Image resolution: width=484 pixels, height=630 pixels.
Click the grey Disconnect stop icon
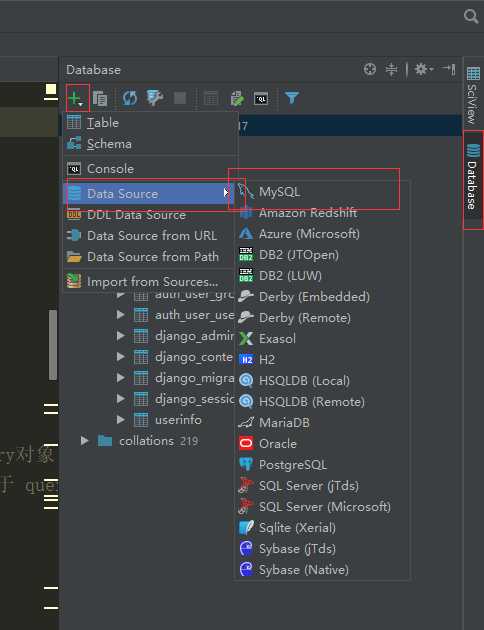(180, 98)
